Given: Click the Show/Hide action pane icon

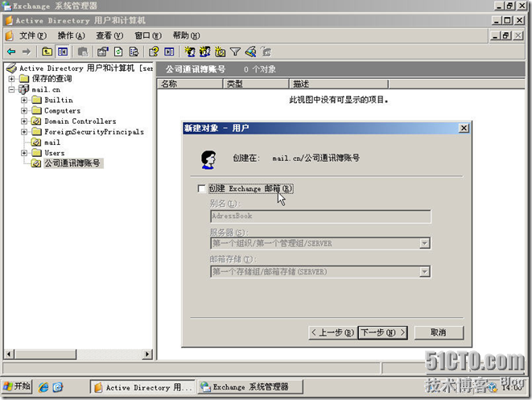Looking at the screenshot, I should 169,52.
